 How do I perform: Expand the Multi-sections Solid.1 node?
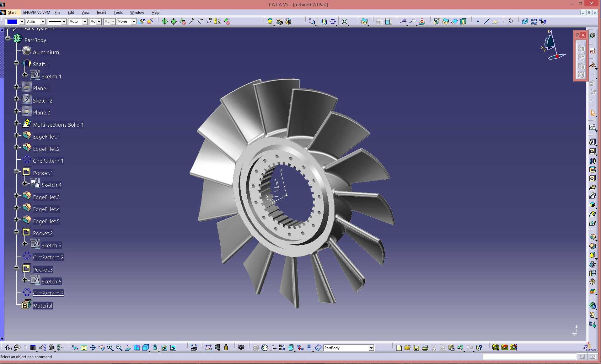point(16,123)
